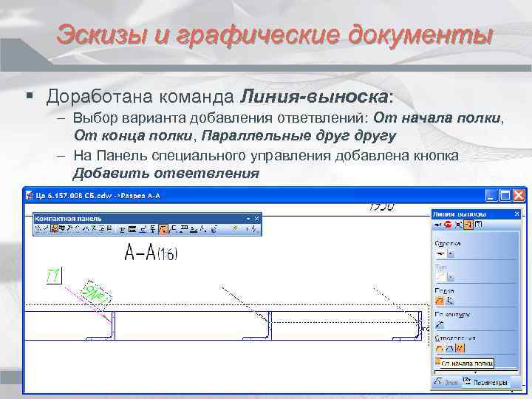Close the Цв 6.157.008 СБ.cdw window
The width and height of the screenshot is (532, 399).
coord(519,196)
